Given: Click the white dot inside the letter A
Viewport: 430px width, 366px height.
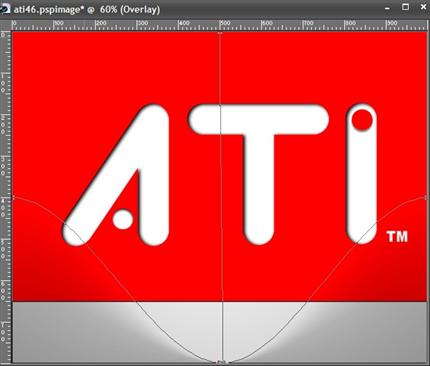Looking at the screenshot, I should tap(123, 219).
